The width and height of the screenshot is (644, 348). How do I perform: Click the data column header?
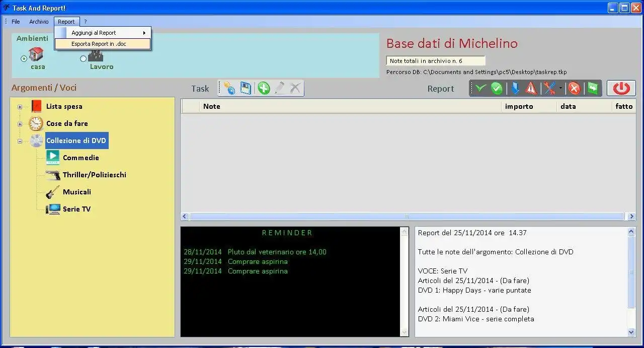(585, 106)
